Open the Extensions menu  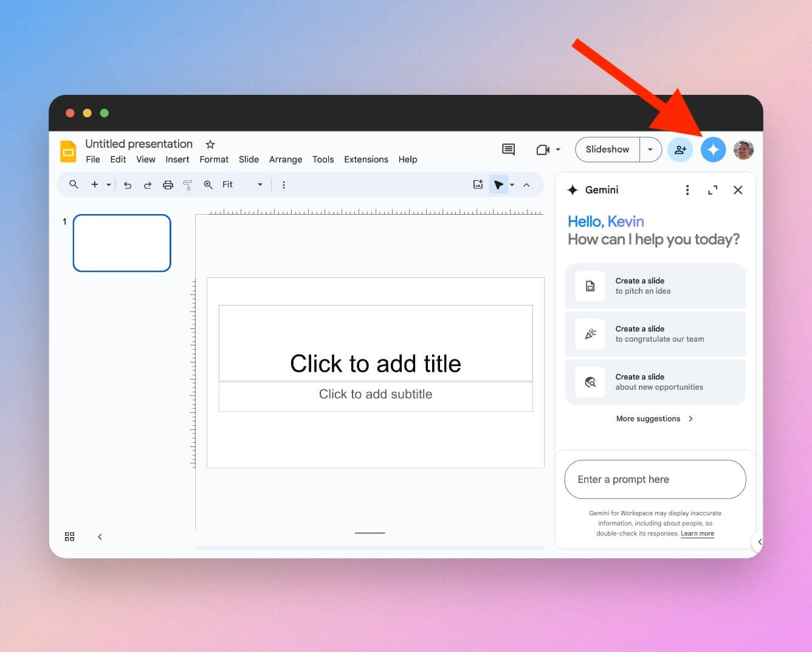click(x=365, y=159)
